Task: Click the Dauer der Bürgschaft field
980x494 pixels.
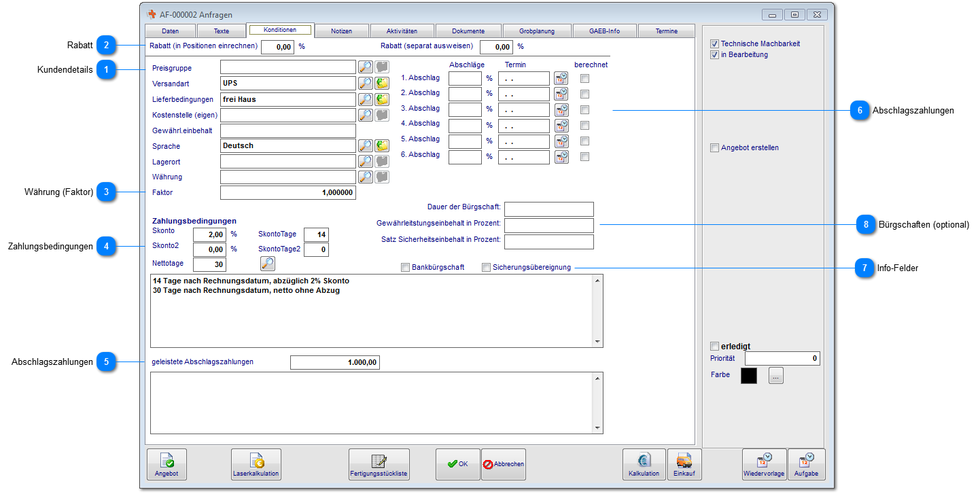Action: 549,209
